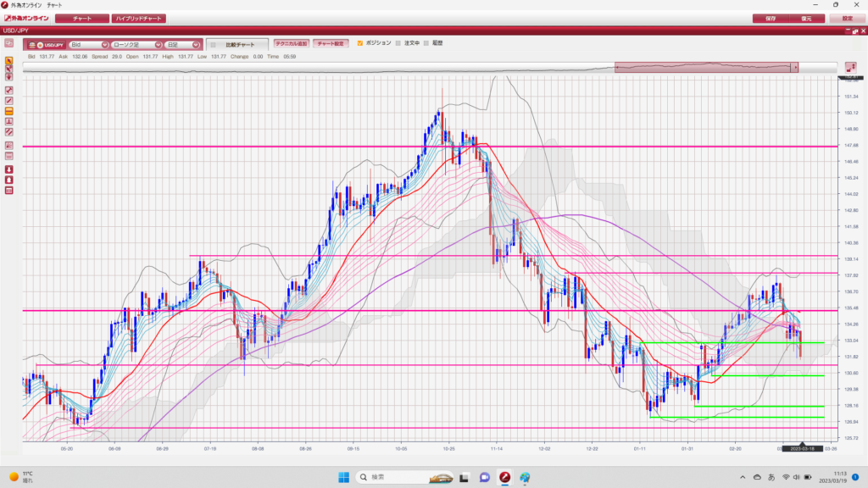Click the テクニカル追加 button

[292, 43]
